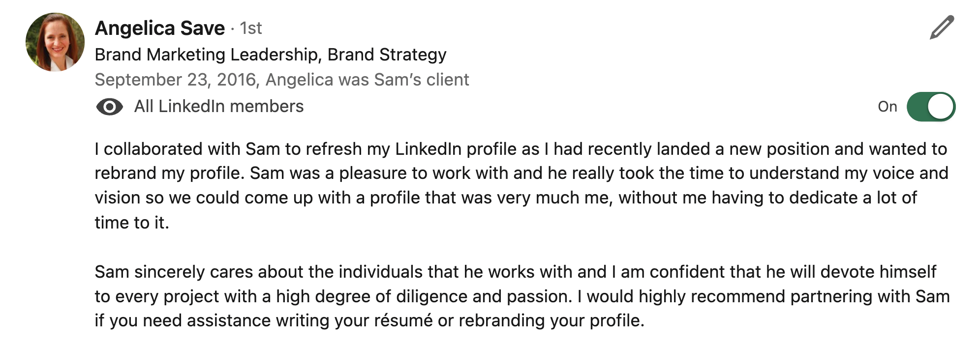This screenshot has height=346, width=980.
Task: Open the Angelica Save name link
Action: click(160, 28)
